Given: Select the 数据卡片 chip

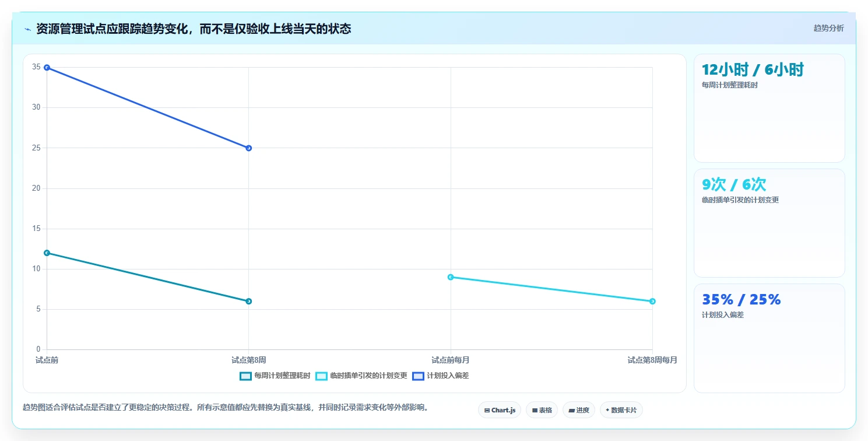Looking at the screenshot, I should (x=621, y=410).
